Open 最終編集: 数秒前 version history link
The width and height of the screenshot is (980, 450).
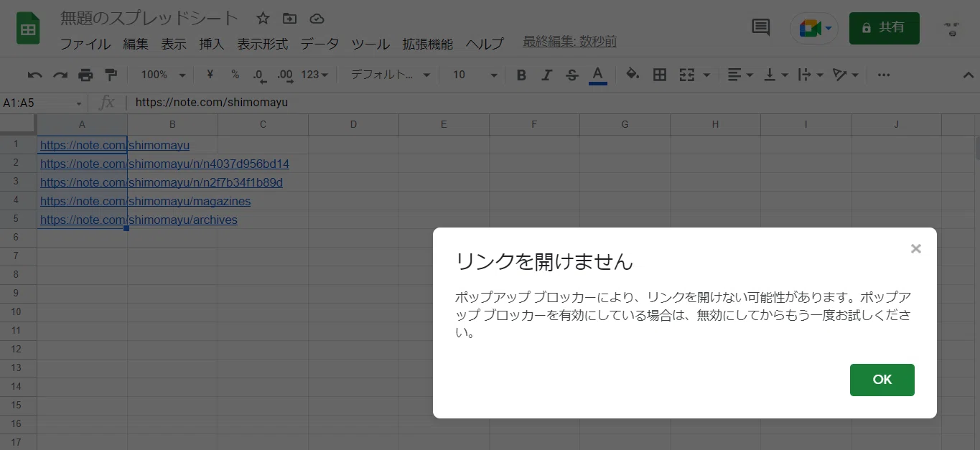point(569,42)
